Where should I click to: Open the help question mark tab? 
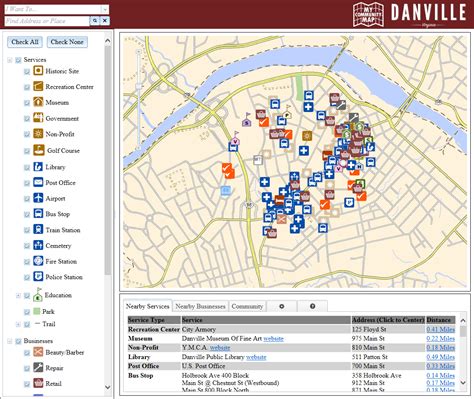pyautogui.click(x=312, y=306)
